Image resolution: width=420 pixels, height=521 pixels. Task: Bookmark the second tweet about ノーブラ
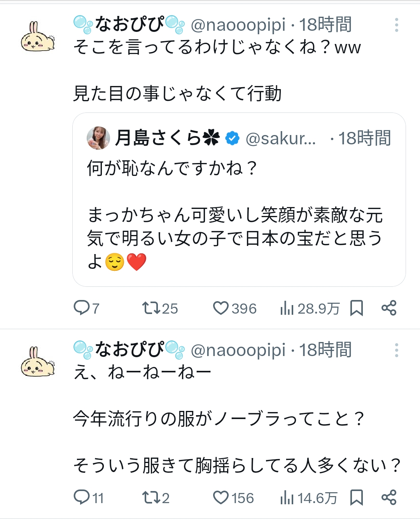click(356, 497)
